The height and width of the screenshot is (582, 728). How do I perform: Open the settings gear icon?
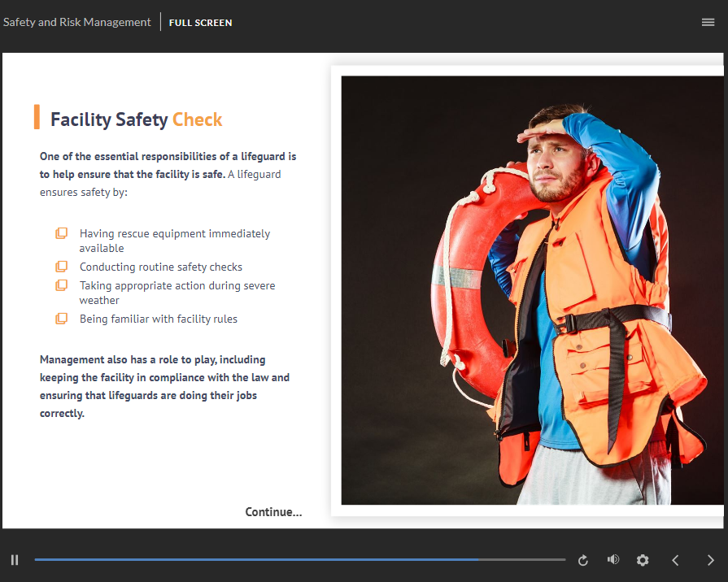tap(643, 560)
